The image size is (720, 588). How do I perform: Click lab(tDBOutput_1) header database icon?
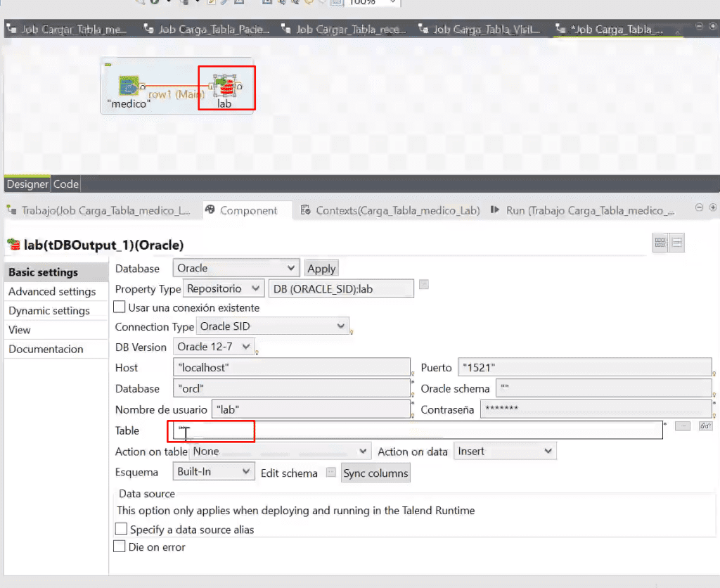14,245
